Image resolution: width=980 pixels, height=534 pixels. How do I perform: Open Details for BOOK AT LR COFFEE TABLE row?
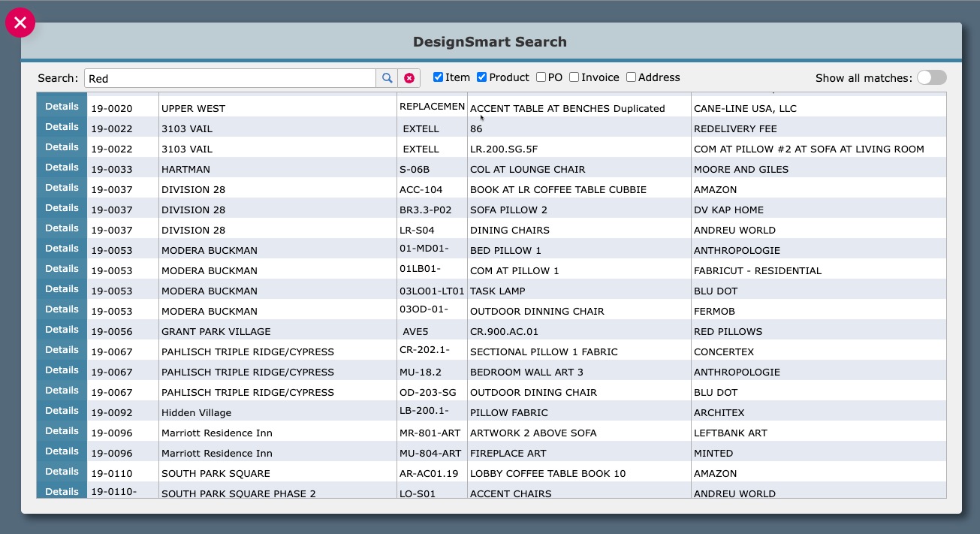[x=62, y=188]
